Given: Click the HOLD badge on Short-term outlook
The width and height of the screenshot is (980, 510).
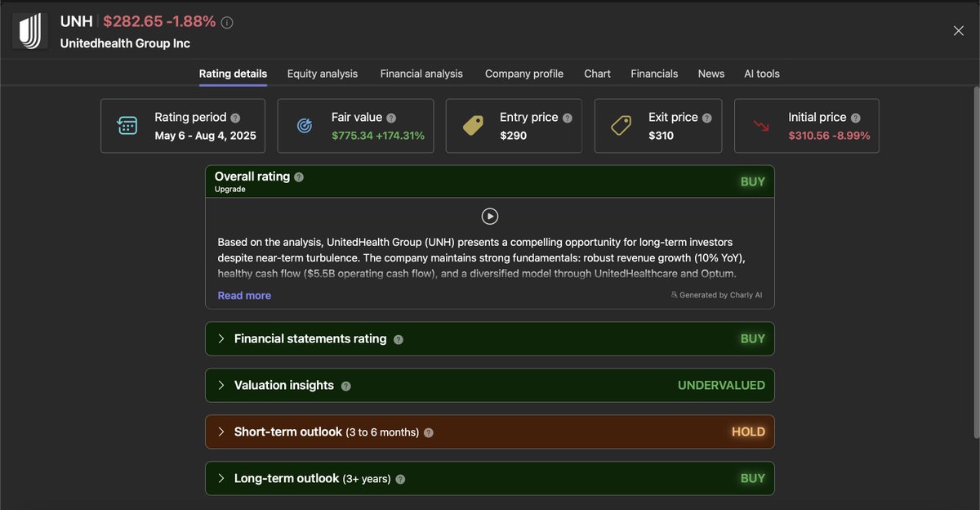Looking at the screenshot, I should pyautogui.click(x=748, y=432).
